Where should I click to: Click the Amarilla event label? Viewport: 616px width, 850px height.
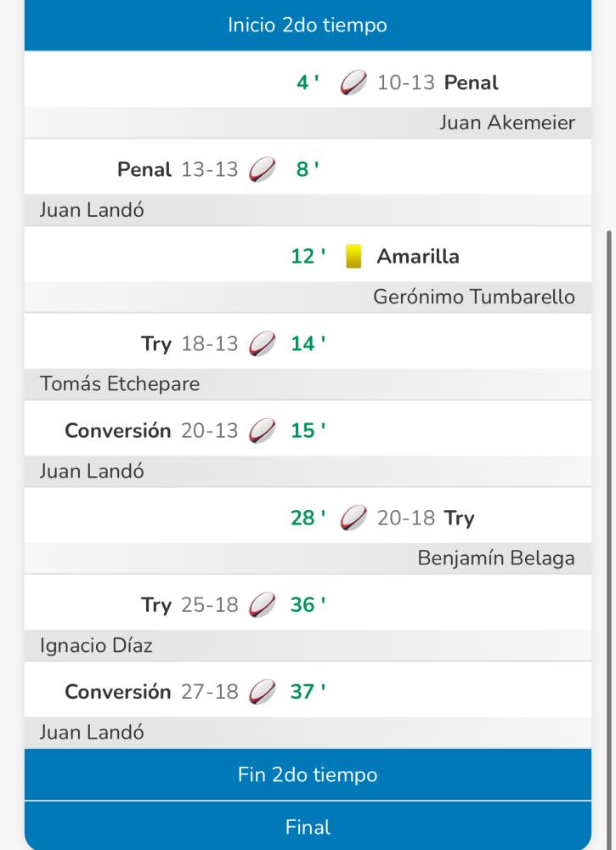click(x=418, y=257)
